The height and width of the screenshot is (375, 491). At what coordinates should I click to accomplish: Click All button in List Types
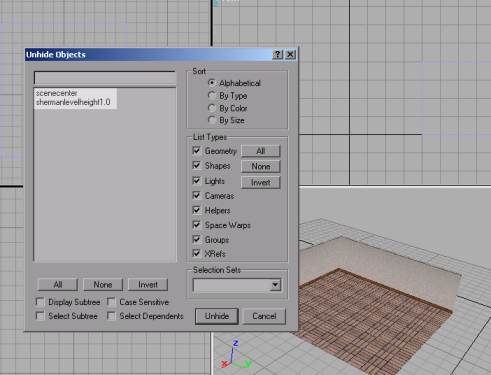(x=261, y=151)
